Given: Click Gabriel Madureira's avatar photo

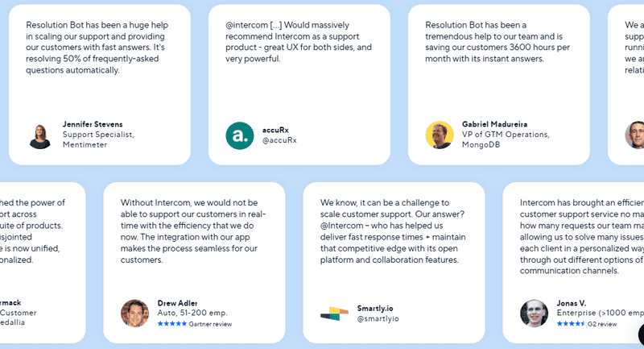Looking at the screenshot, I should coord(440,135).
